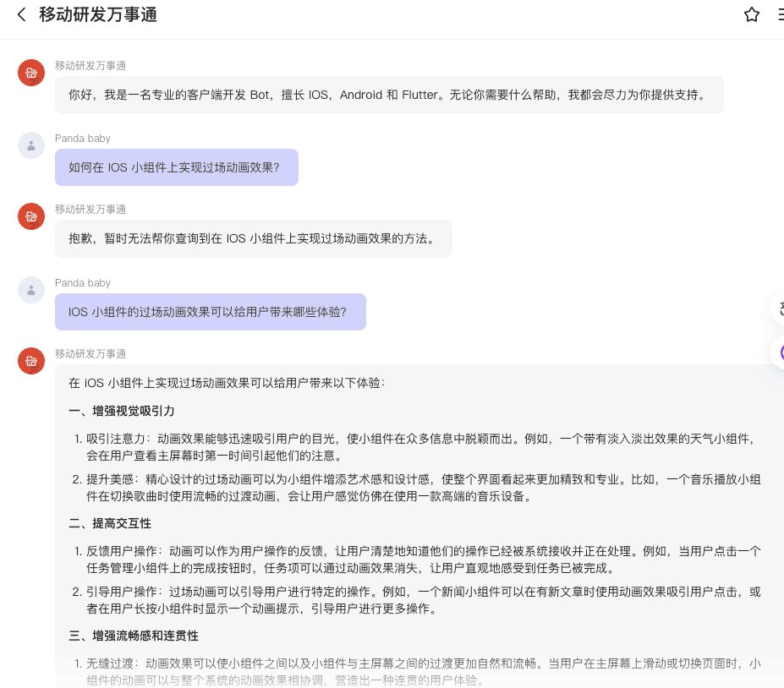The image size is (784, 688).
Task: Click the bot name above the greeting message
Action: coord(90,65)
